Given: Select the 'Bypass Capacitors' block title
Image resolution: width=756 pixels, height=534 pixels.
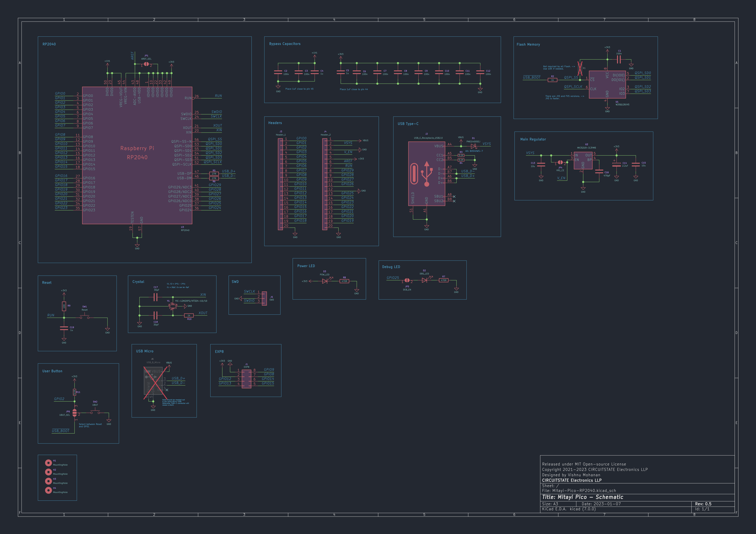Looking at the screenshot, I should (x=285, y=44).
